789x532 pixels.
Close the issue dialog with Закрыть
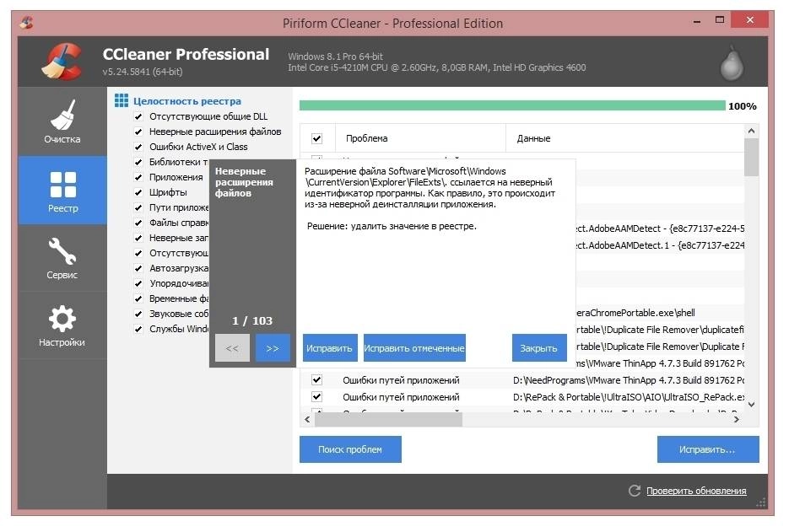[539, 348]
